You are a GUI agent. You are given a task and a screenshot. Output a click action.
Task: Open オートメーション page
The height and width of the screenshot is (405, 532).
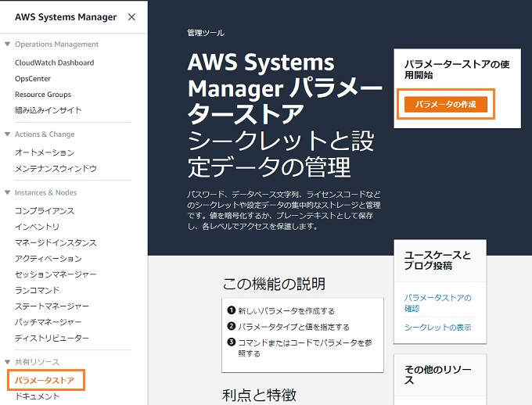point(45,152)
